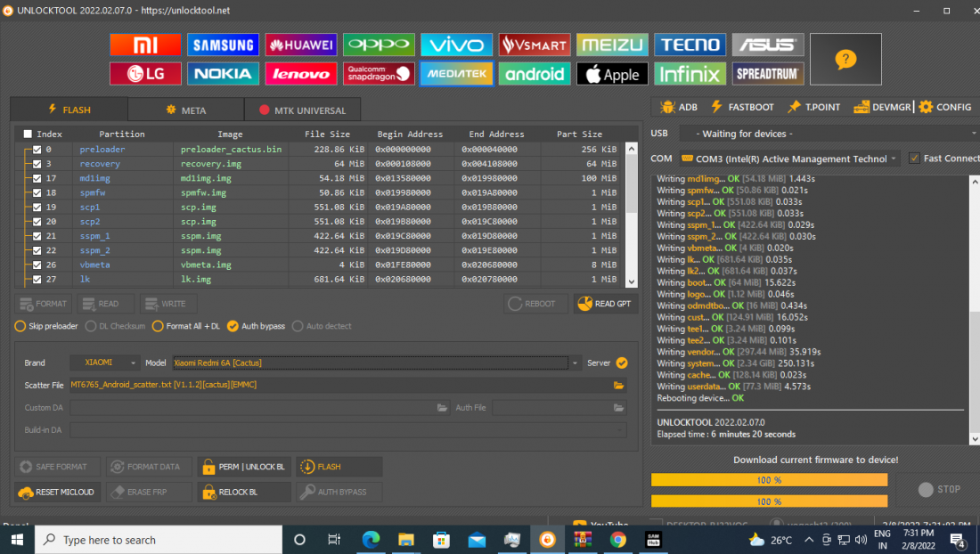Choose the MediaTek chipset logo

[x=456, y=74]
